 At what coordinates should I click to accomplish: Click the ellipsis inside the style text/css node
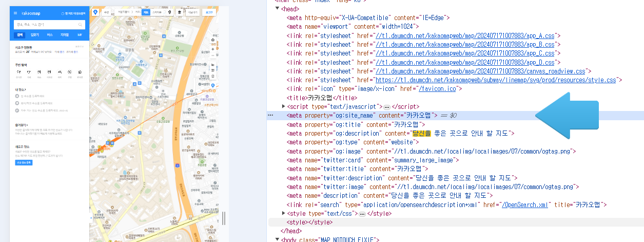click(x=362, y=213)
